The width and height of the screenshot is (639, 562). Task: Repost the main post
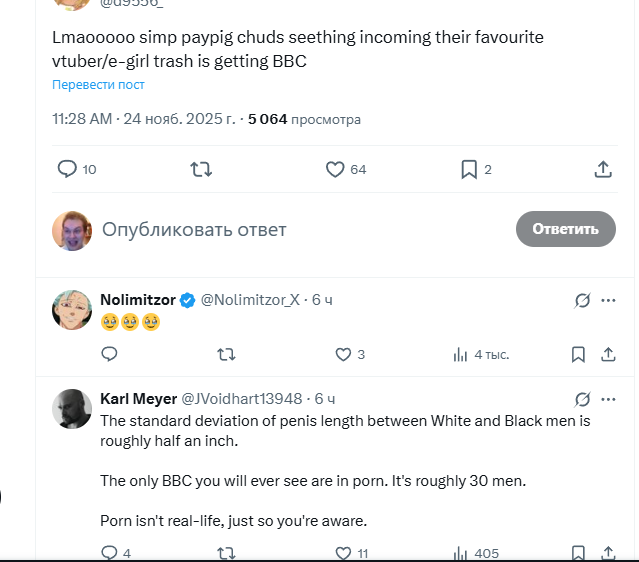click(x=201, y=170)
